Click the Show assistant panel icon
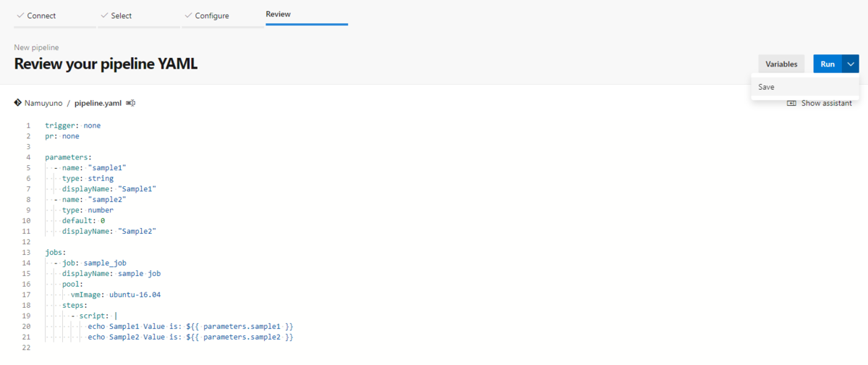The width and height of the screenshot is (868, 365). 791,103
